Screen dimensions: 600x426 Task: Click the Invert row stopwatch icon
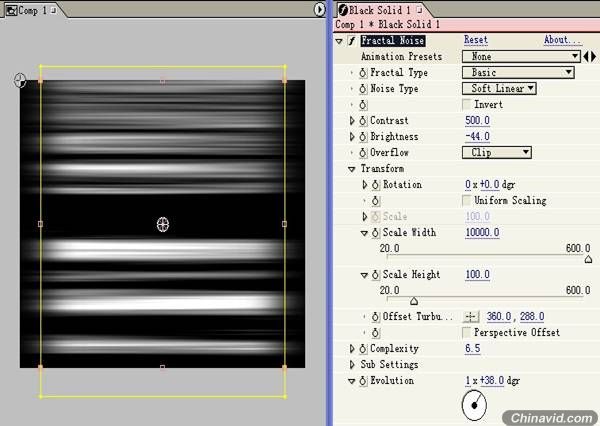coord(363,105)
